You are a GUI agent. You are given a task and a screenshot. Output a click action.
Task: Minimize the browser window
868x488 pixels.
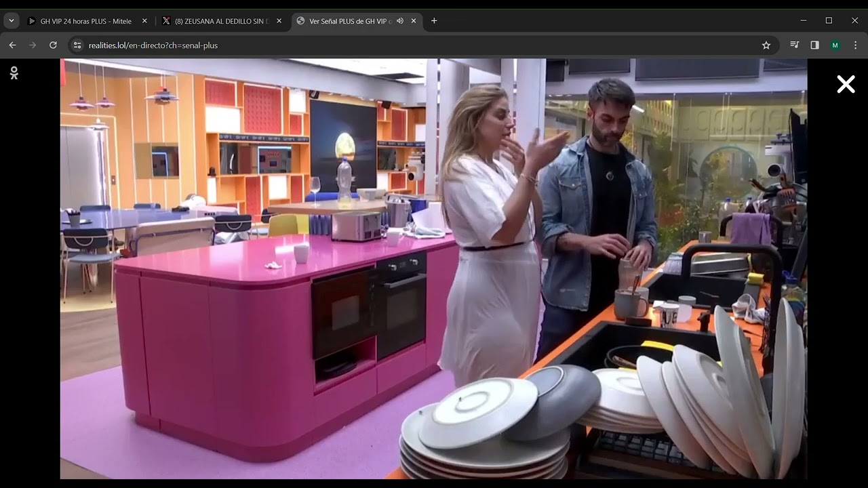pos(803,21)
